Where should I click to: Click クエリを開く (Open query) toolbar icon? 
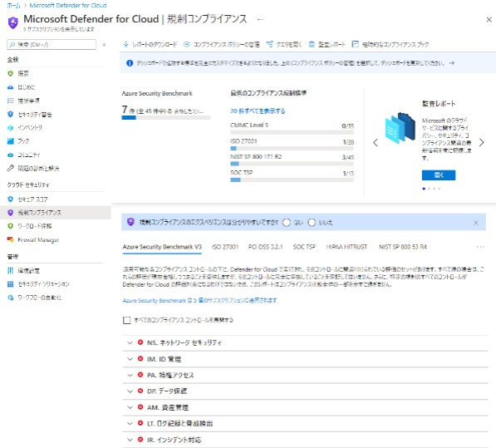[x=269, y=44]
